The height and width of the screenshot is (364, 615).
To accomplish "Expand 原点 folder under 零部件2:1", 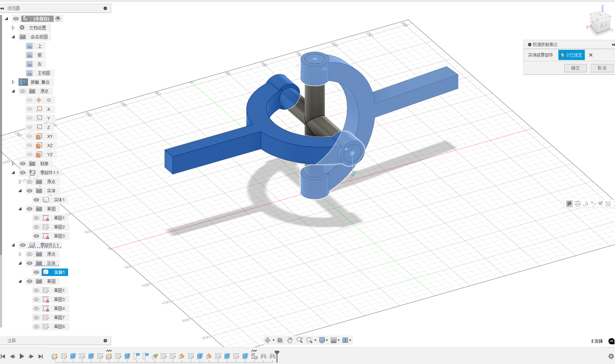I will (x=20, y=254).
